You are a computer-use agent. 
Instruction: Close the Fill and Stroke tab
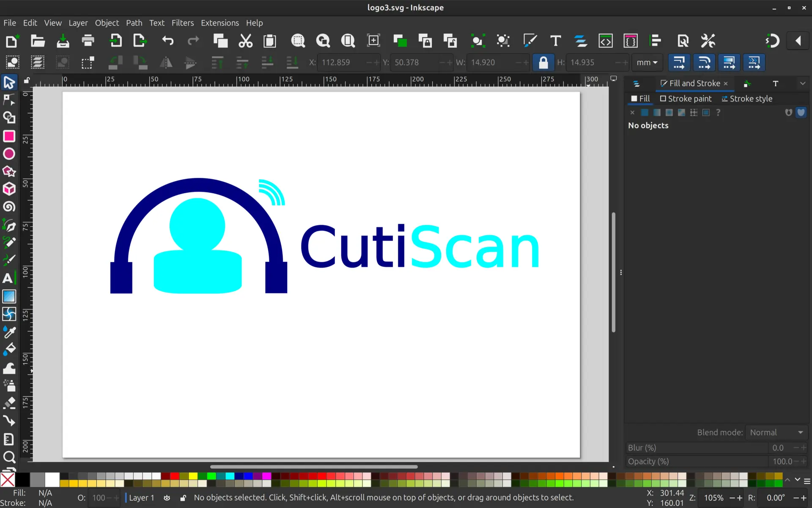tap(726, 84)
